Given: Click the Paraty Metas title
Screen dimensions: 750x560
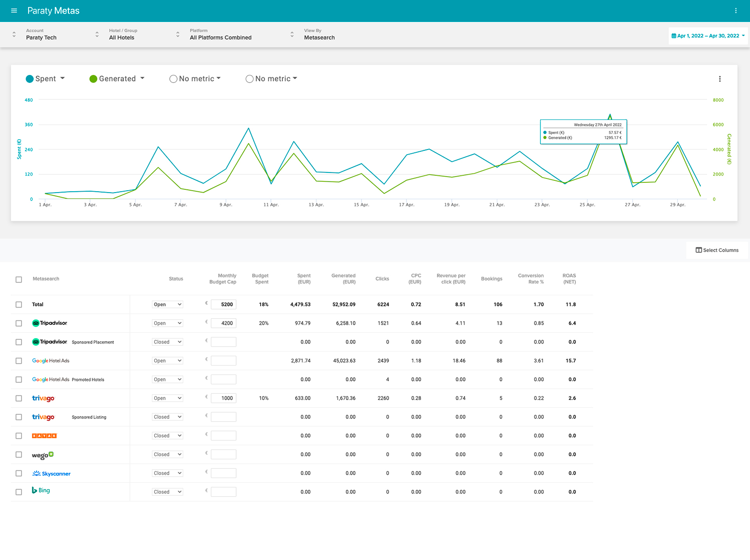Looking at the screenshot, I should [53, 11].
